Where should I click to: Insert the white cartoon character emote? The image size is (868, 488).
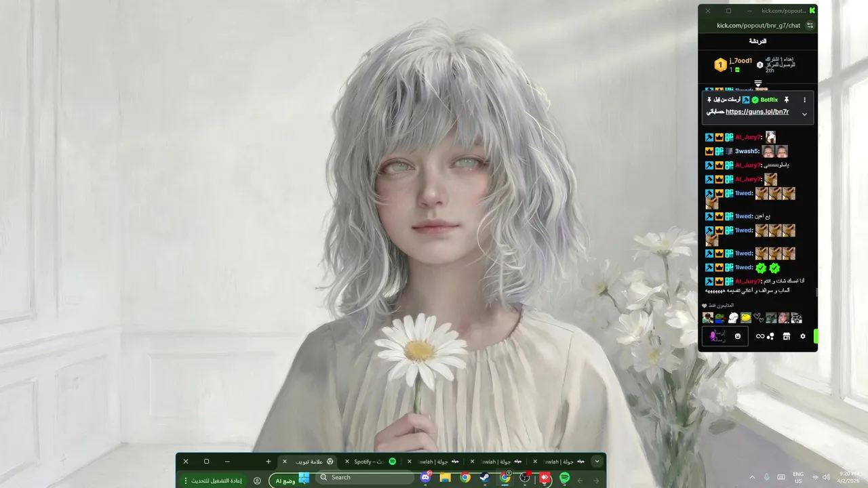pos(733,318)
